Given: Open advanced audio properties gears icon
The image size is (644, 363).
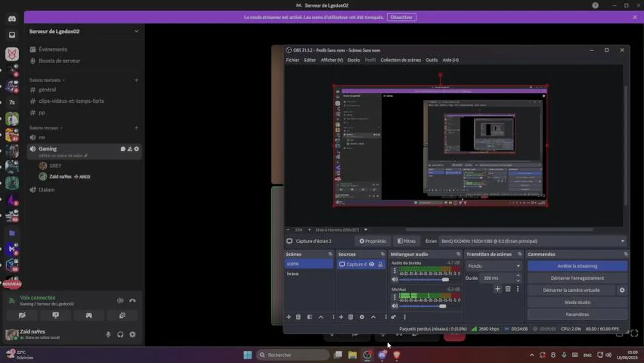Looking at the screenshot, I should tap(394, 317).
